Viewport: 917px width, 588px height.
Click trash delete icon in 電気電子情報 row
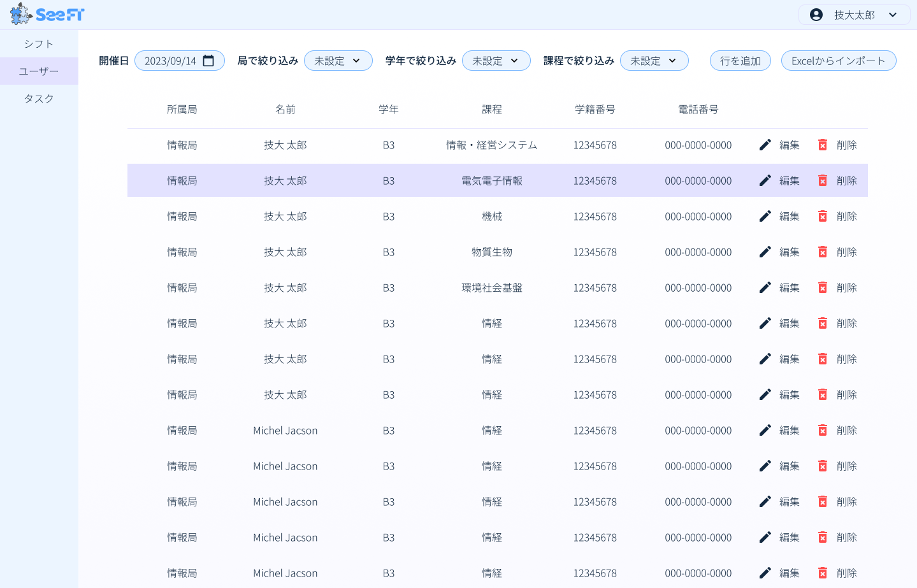click(x=822, y=181)
